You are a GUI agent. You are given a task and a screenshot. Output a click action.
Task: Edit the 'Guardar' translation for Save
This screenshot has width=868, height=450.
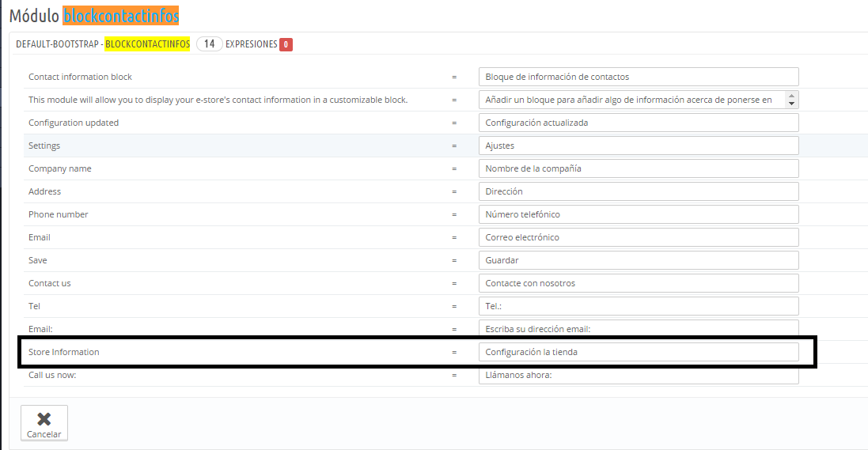pos(638,260)
